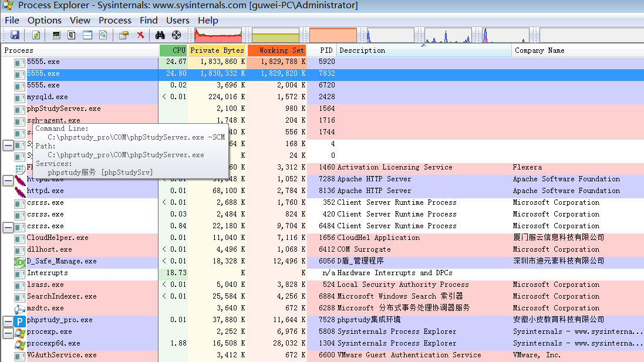The width and height of the screenshot is (644, 362).
Task: Toggle the lower pane toolbar icon
Action: 87,35
